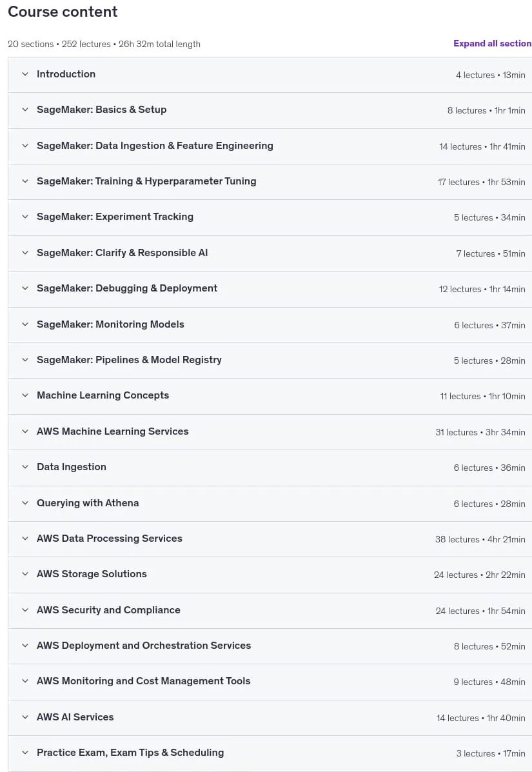
Task: Click chevron next to Monitoring Models
Action: tap(25, 324)
